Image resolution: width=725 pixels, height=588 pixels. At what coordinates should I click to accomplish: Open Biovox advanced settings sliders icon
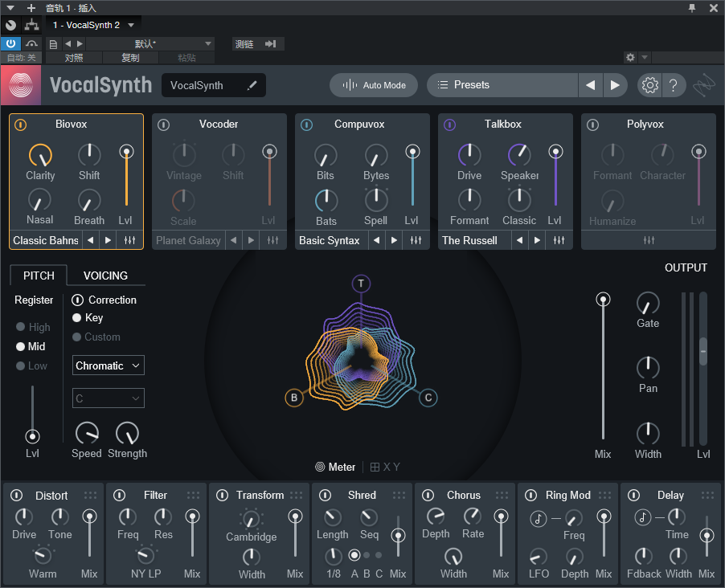point(129,240)
